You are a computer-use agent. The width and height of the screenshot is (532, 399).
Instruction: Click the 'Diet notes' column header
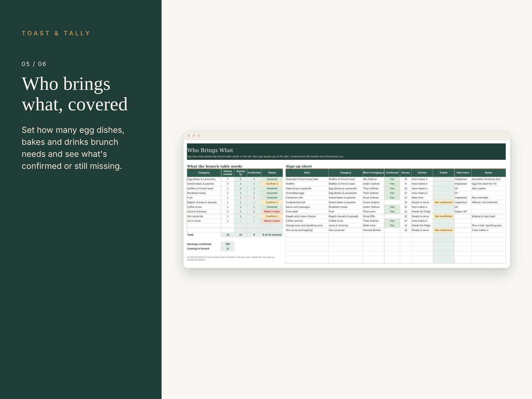click(x=463, y=173)
